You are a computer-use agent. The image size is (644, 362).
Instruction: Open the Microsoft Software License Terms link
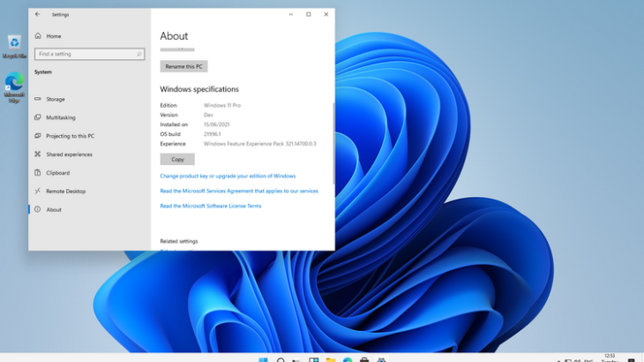click(211, 206)
